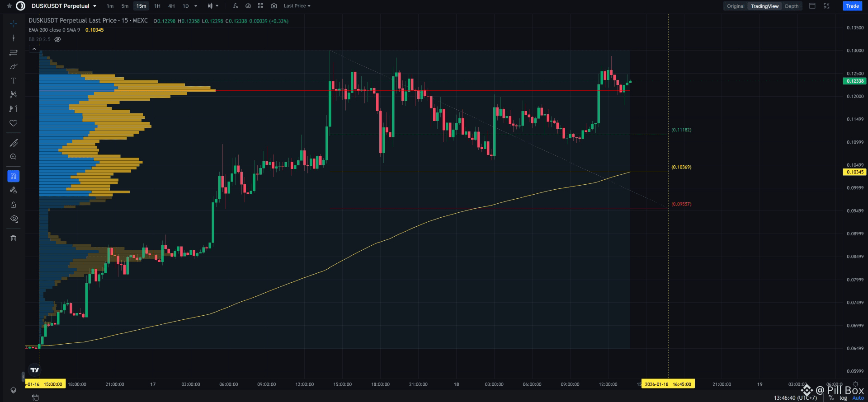Open the chart settings gear by the time axis

coord(855,384)
